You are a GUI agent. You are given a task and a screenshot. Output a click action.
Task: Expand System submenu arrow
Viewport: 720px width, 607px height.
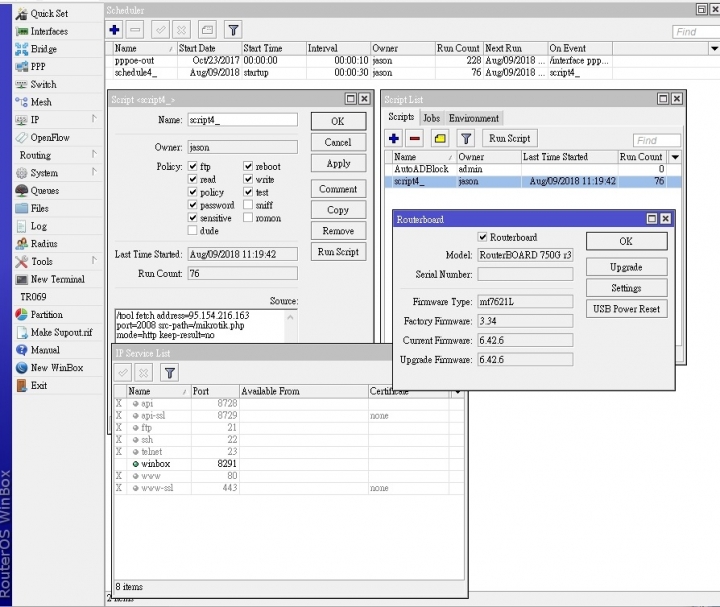tap(94, 172)
